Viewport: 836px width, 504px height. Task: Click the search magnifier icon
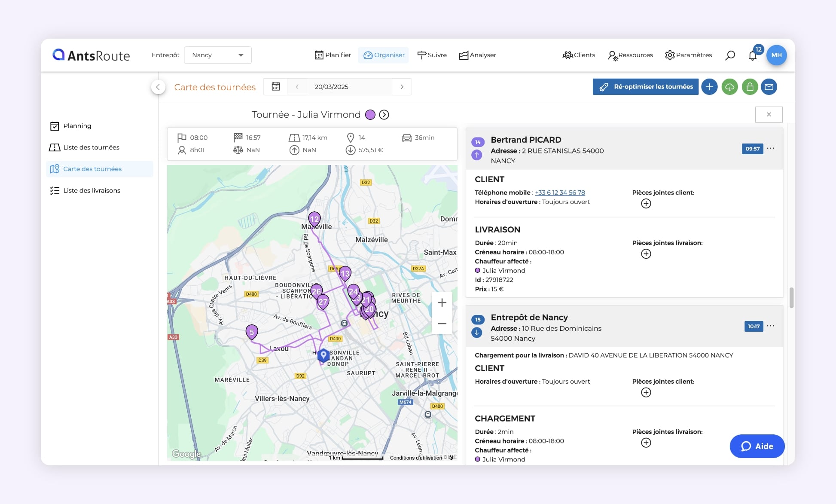730,55
